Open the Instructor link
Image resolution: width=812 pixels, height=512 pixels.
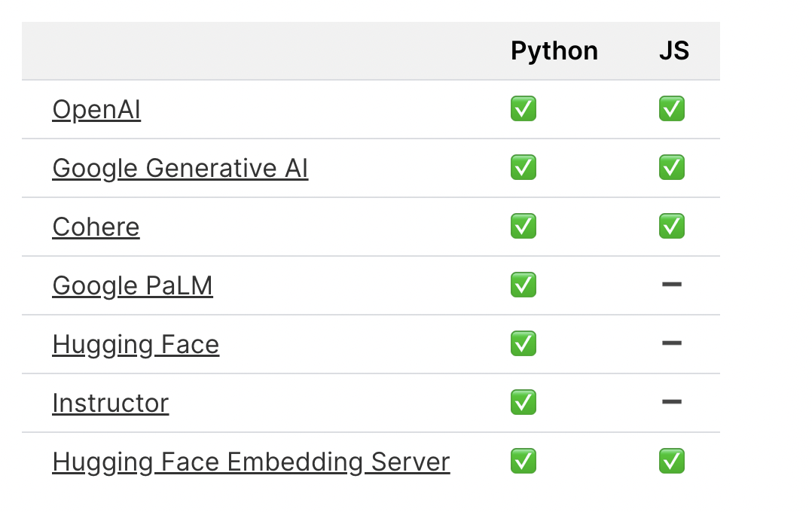coord(110,404)
